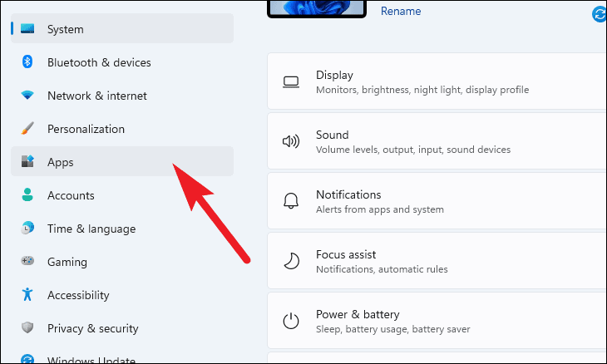Click the Gaming controller icon
The height and width of the screenshot is (364, 607).
click(x=27, y=261)
